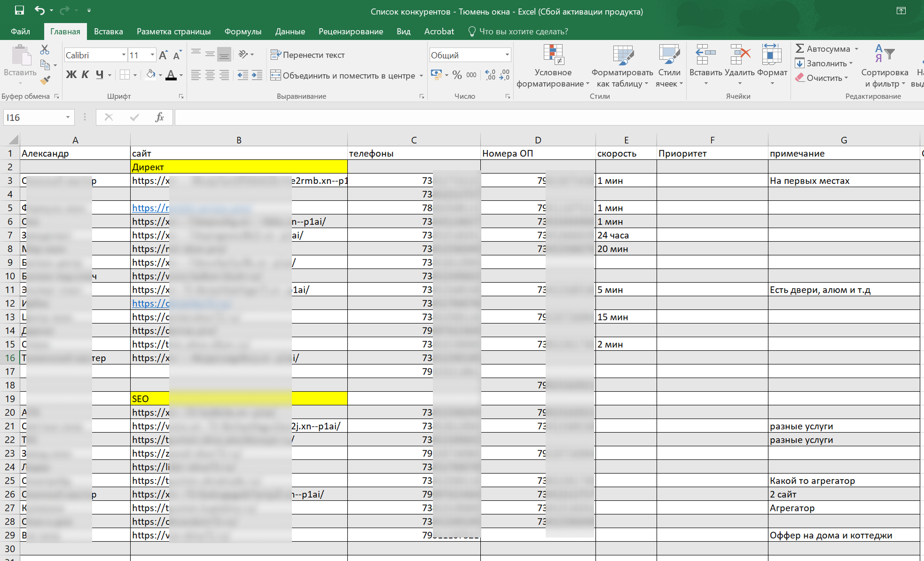The image size is (924, 561).
Task: Click the Fill Color paint bucket
Action: click(150, 75)
